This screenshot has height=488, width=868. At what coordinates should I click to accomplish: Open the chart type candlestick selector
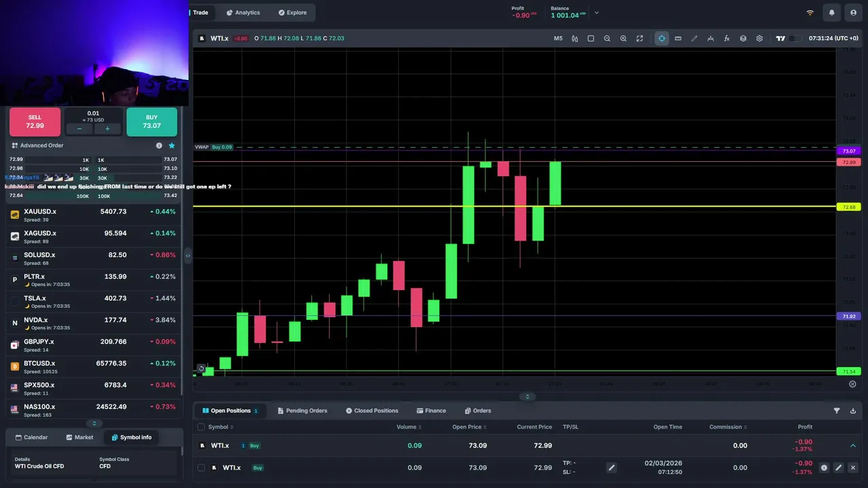(574, 39)
